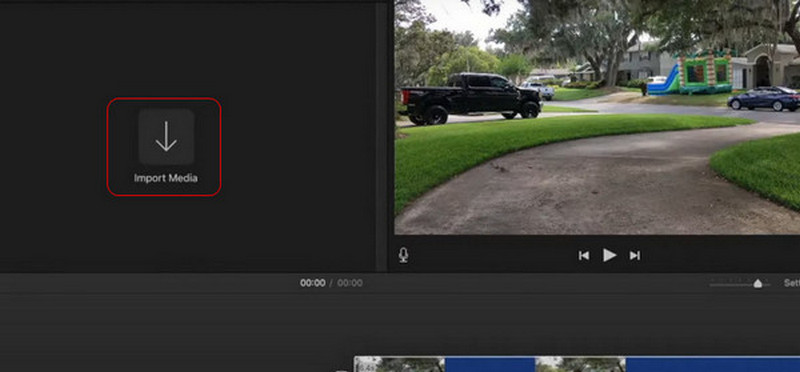Screen dimensions: 800x372
Task: Click the total duration 00:00 readout
Action: 350,283
